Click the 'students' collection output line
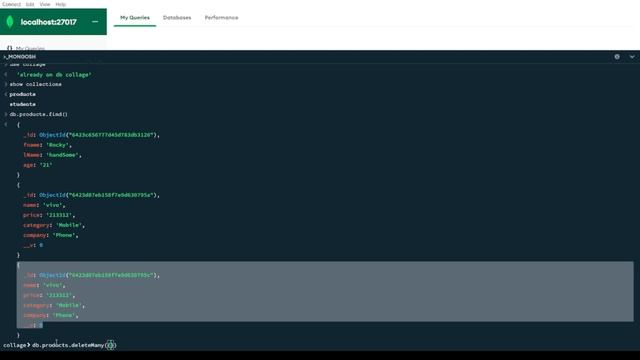Screen dimensions: 640x360 (22, 104)
